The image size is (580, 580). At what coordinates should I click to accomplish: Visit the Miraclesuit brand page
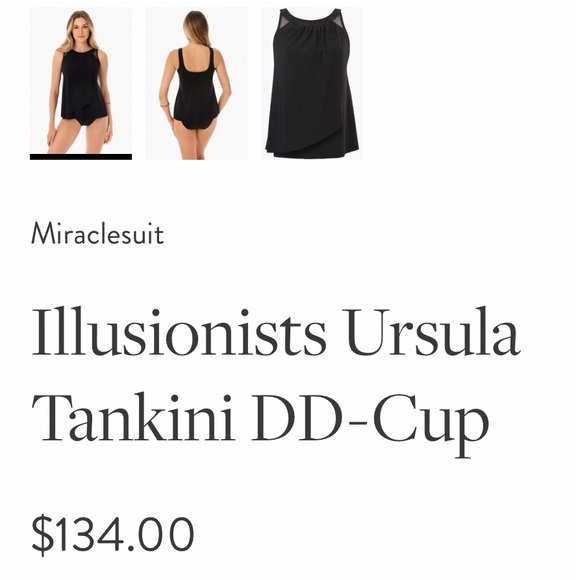coord(98,233)
